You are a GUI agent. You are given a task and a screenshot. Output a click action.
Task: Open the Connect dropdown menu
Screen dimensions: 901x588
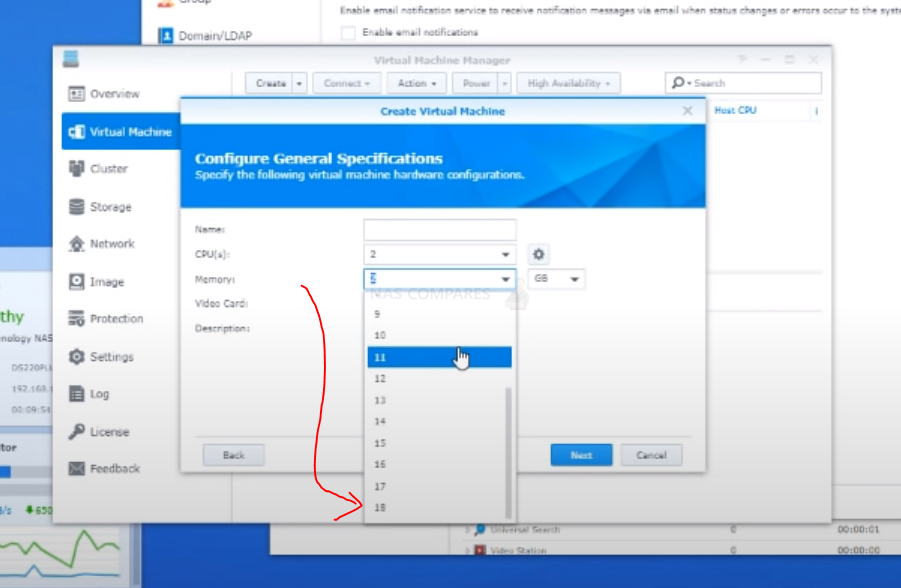click(346, 83)
